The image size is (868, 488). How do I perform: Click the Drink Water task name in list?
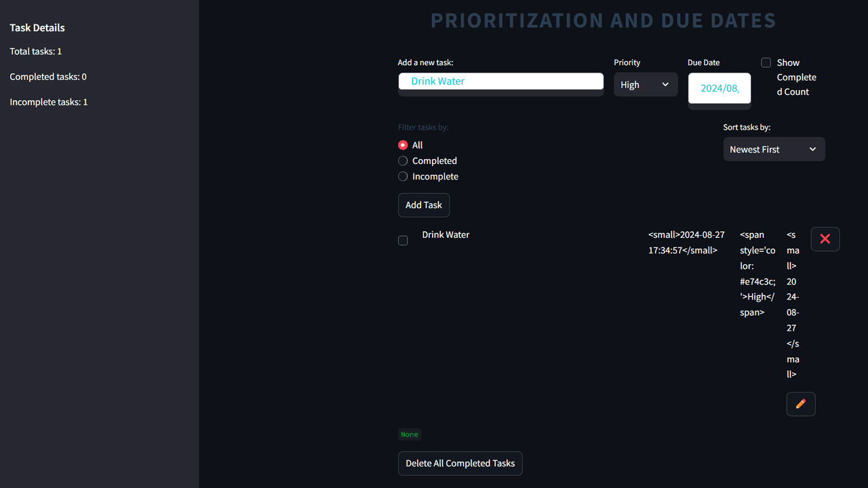tap(446, 235)
